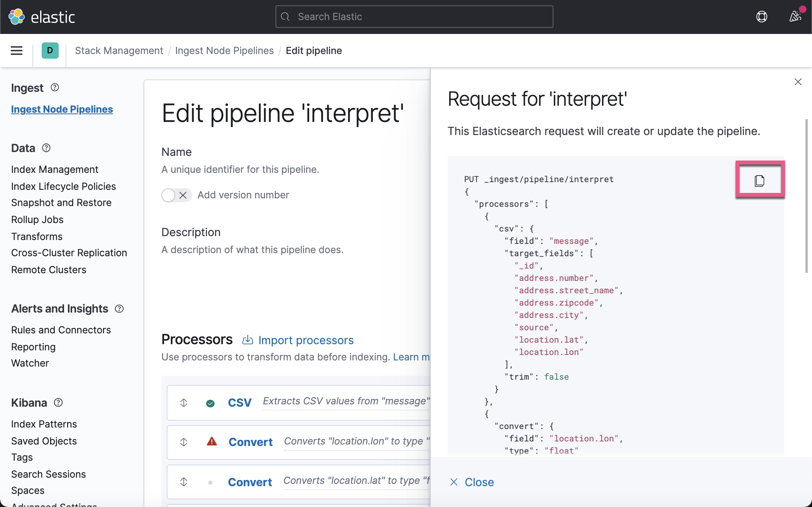The height and width of the screenshot is (507, 812).
Task: Click the CSV processor status icon
Action: pos(210,402)
